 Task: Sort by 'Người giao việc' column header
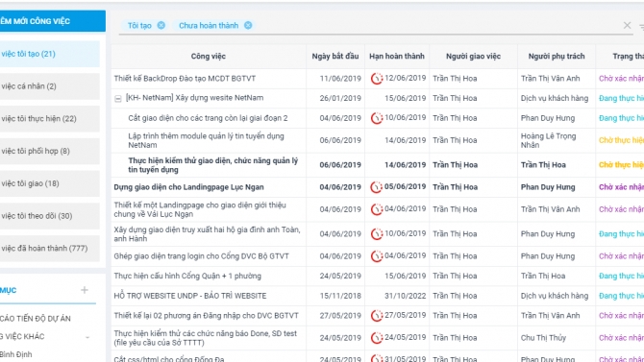(473, 57)
